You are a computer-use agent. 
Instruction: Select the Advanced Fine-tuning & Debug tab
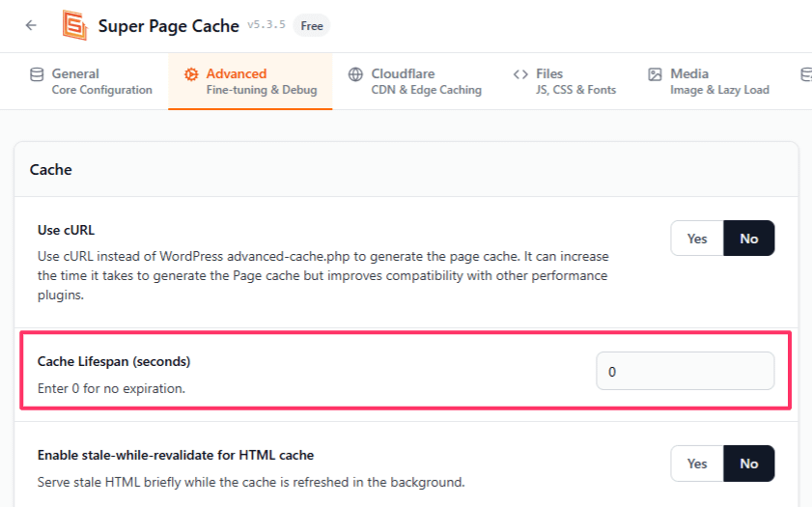(250, 81)
